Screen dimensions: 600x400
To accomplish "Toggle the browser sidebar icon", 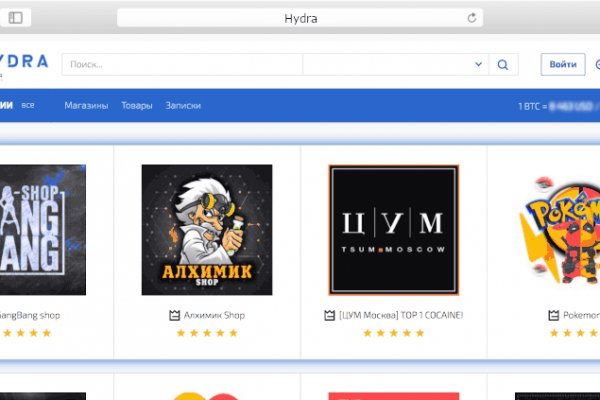I will pyautogui.click(x=19, y=18).
